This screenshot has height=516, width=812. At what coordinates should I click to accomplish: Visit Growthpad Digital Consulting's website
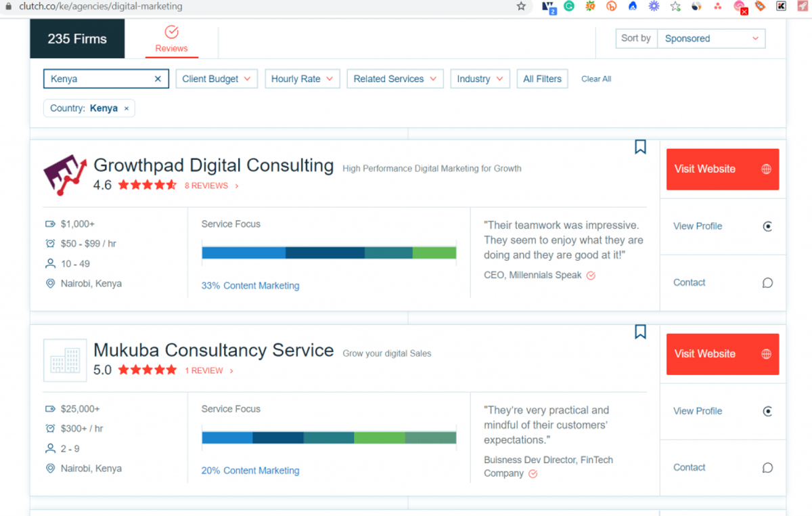(723, 169)
